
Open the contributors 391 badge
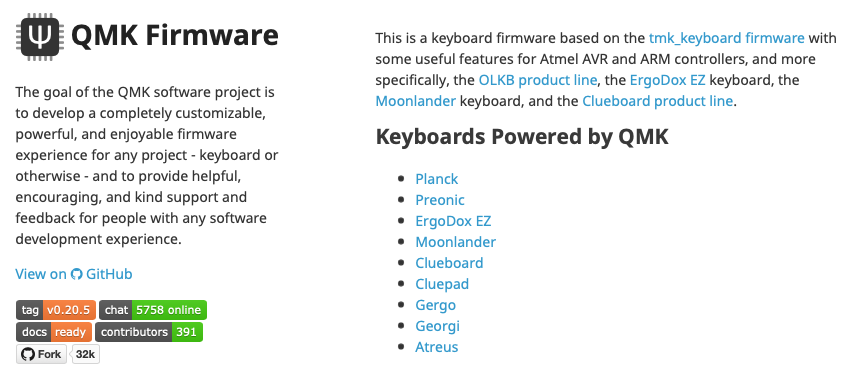coord(149,332)
